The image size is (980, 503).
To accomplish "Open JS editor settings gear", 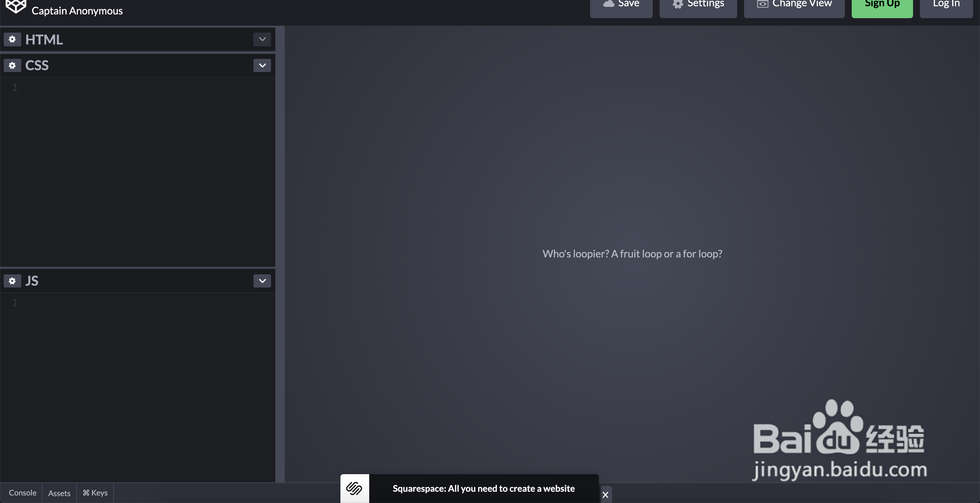I will [x=12, y=281].
